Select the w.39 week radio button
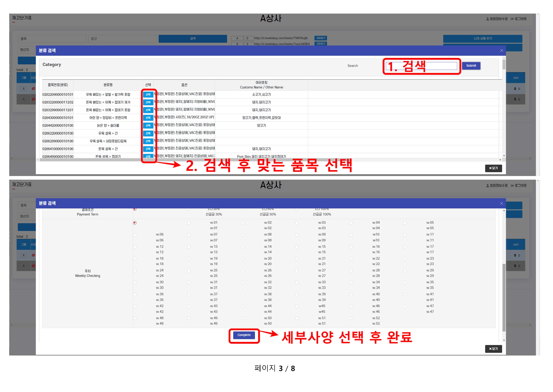Viewport: 553px width, 392px height. [297, 295]
